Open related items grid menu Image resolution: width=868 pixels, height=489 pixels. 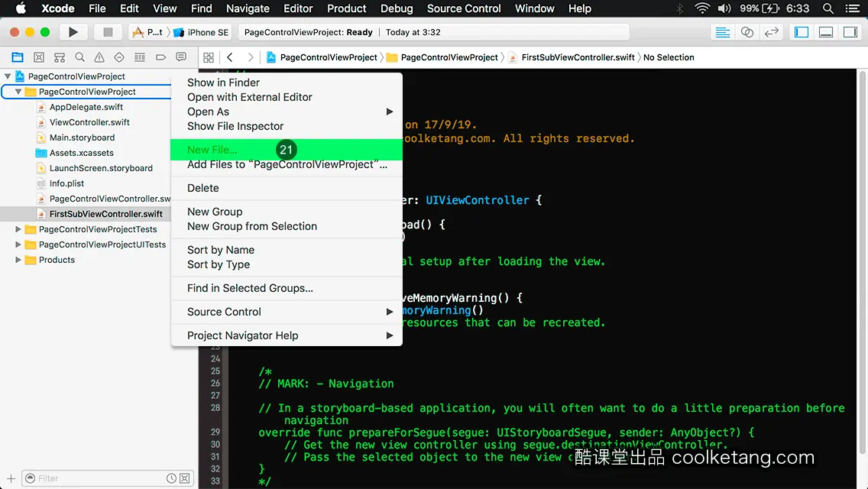[x=209, y=57]
